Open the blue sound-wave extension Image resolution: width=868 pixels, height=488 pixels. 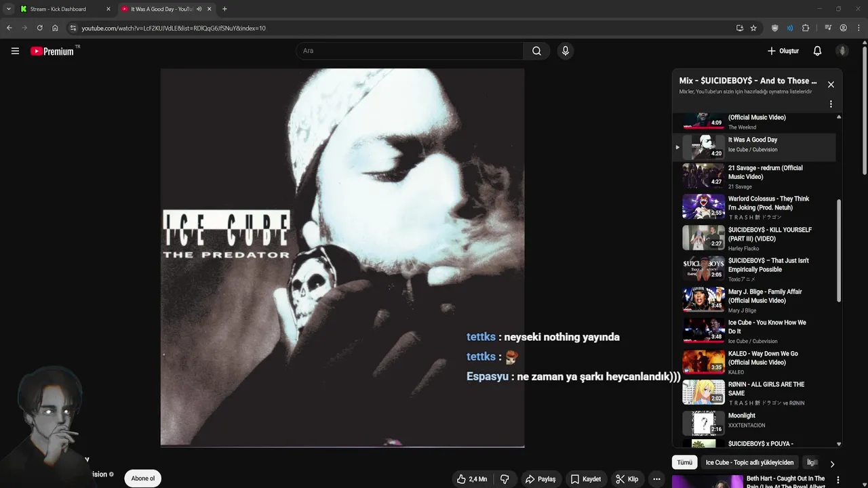click(790, 28)
